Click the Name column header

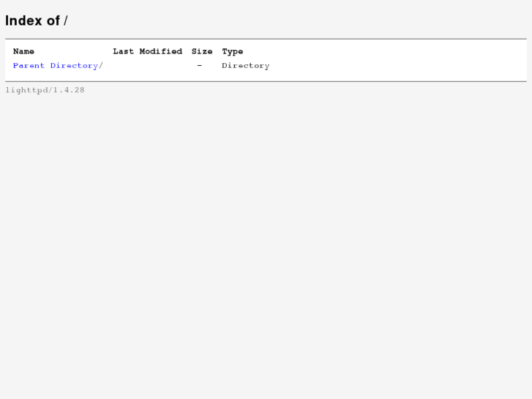pyautogui.click(x=23, y=51)
